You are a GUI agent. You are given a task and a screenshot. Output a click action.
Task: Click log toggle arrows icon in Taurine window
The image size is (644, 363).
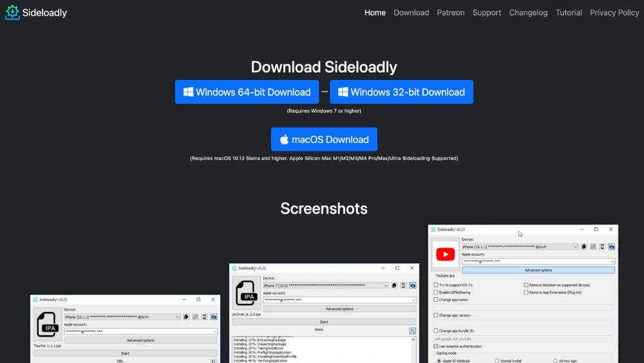[214, 361]
